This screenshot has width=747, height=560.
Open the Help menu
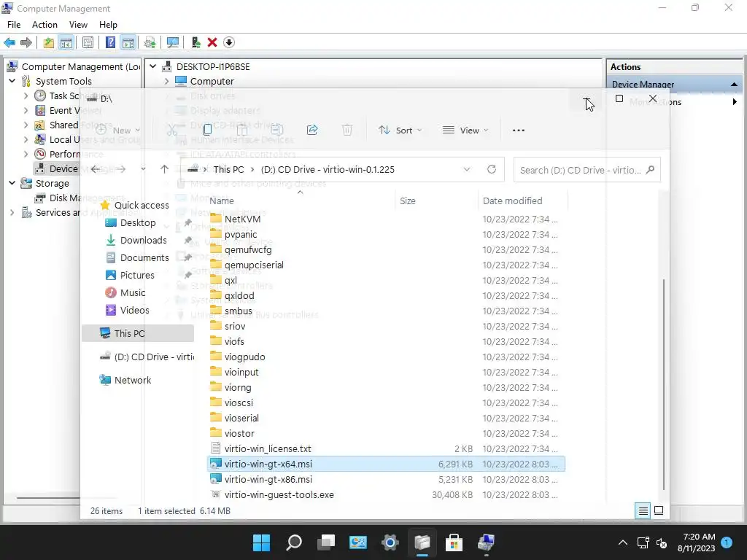pyautogui.click(x=108, y=25)
